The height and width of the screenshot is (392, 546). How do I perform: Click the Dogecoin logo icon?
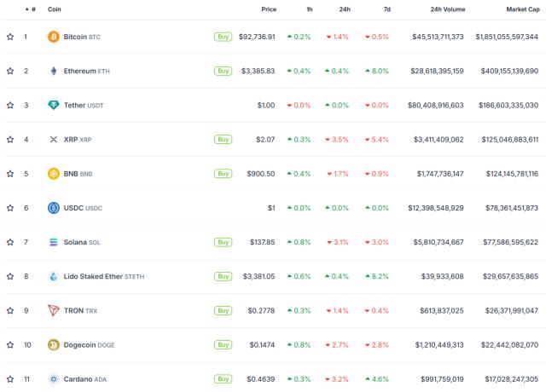[54, 344]
